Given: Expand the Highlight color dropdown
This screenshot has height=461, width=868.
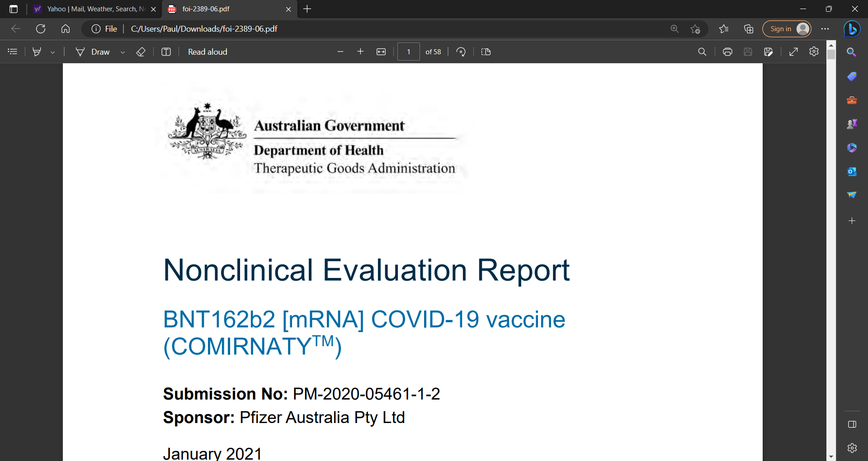Looking at the screenshot, I should pyautogui.click(x=53, y=52).
